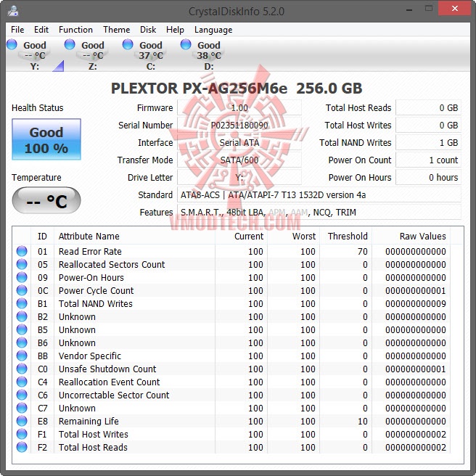This screenshot has height=476, width=476.
Task: Open the Function menu
Action: [x=75, y=30]
